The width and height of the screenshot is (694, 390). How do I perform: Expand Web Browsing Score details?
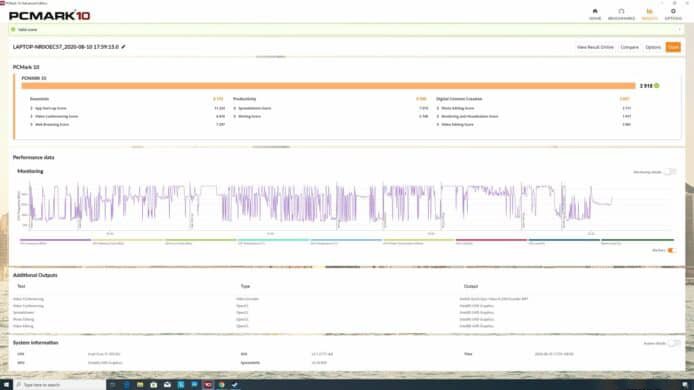tap(31, 124)
